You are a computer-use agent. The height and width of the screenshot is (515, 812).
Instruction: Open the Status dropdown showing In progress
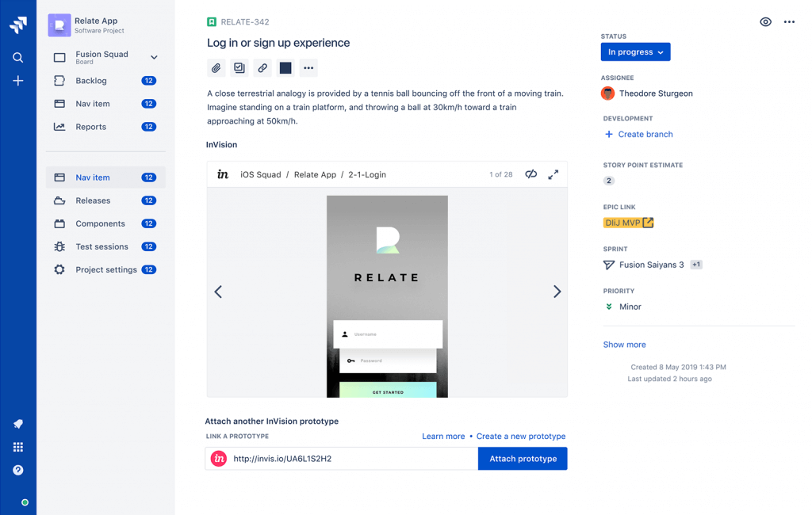pyautogui.click(x=635, y=51)
